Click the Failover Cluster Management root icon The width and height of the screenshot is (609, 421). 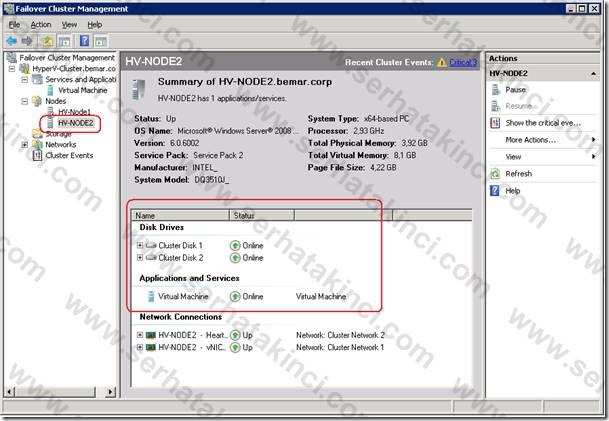pyautogui.click(x=12, y=57)
